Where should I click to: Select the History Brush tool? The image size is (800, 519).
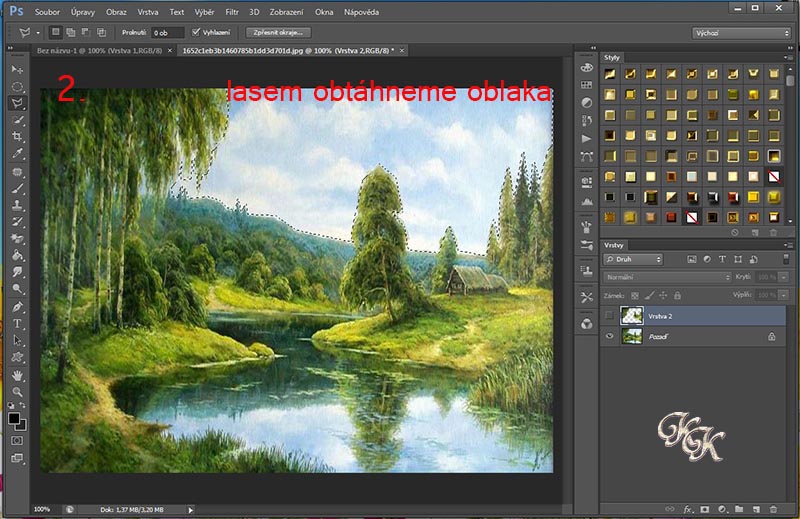click(x=17, y=221)
